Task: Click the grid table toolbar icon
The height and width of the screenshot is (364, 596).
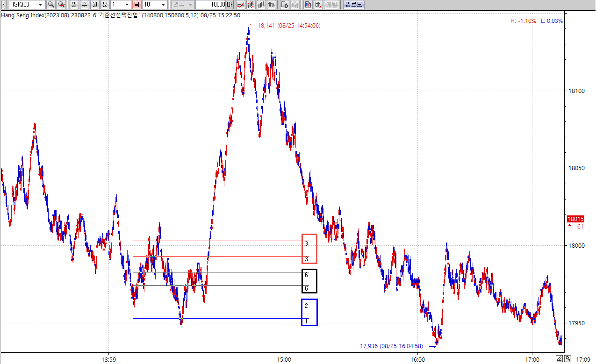Action: 318,5
